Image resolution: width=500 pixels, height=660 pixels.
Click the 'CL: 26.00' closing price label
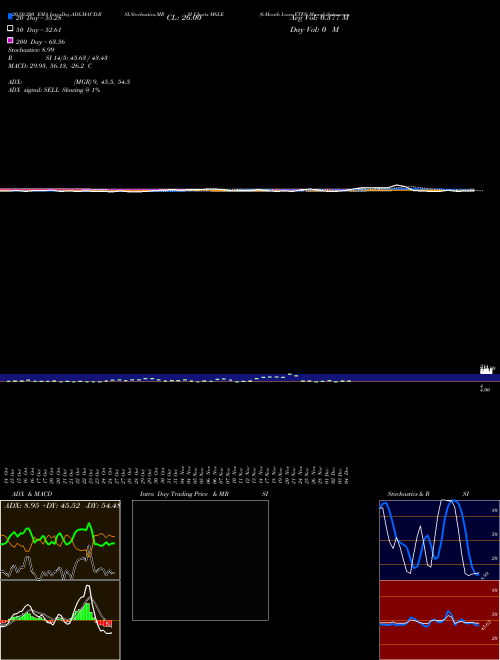pos(184,18)
